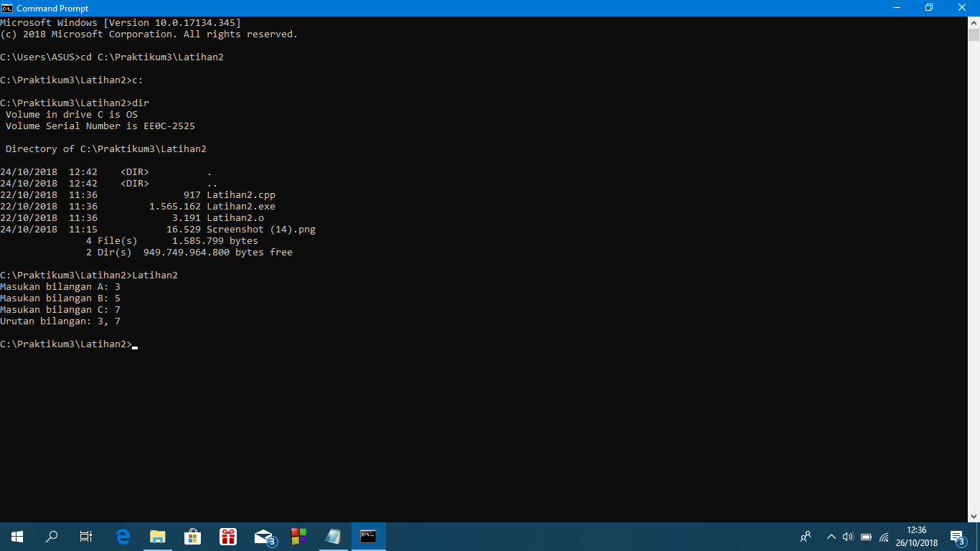Click the 'Directory of C:\Praktikum3\Latihan2' line

pyautogui.click(x=106, y=149)
